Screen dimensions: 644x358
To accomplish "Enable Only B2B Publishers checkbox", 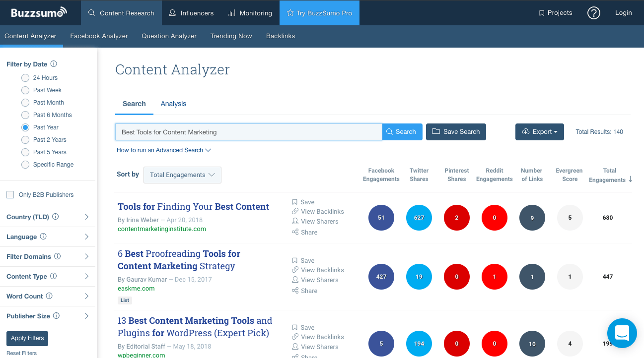I will [10, 195].
